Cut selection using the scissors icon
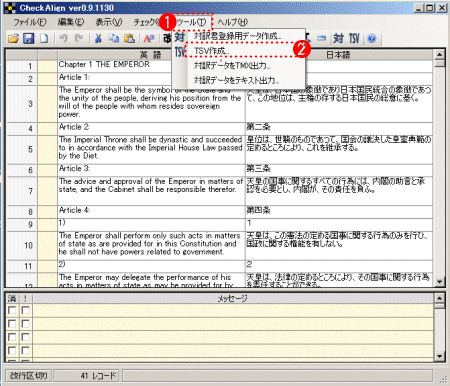This screenshot has height=386, width=450. [98, 39]
